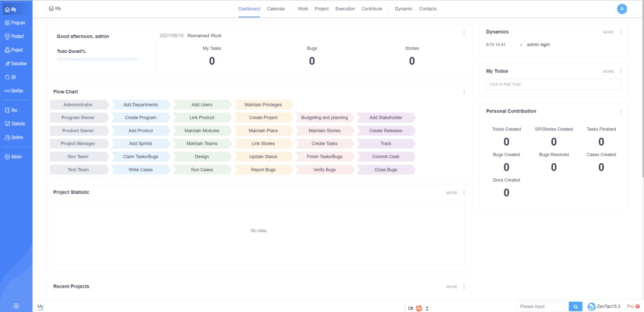Screen dimensions: 644x312
Task: Click the 'Click to Add Todo' field
Action: click(553, 84)
